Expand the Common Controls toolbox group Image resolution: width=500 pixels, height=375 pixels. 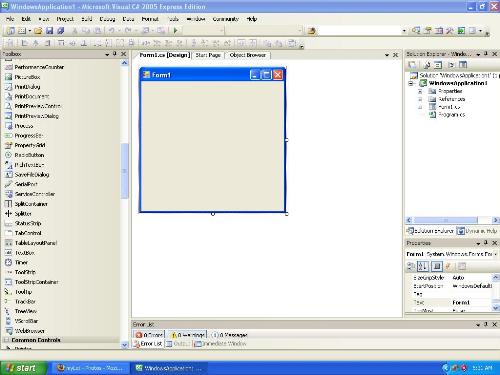click(x=6, y=340)
